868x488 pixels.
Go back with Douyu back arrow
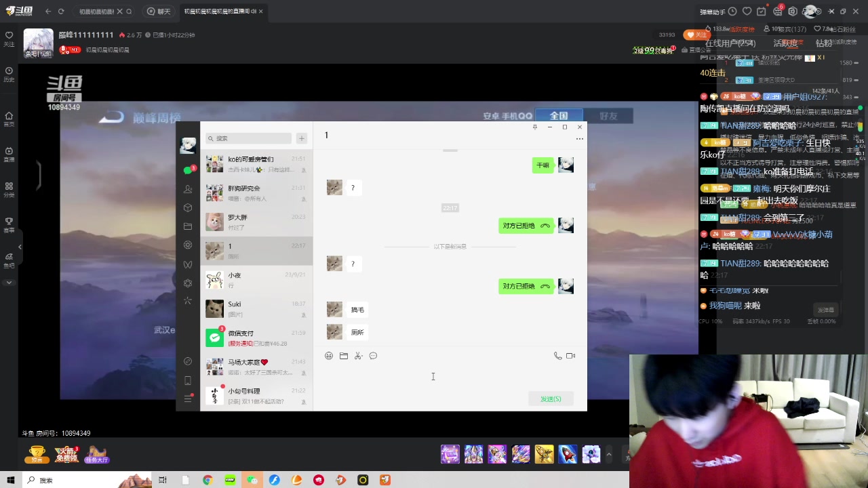48,12
